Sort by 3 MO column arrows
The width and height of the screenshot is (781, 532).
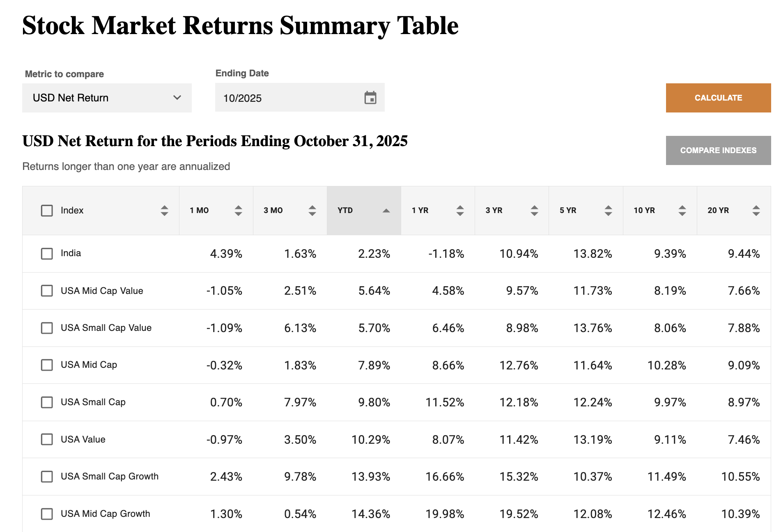(312, 211)
